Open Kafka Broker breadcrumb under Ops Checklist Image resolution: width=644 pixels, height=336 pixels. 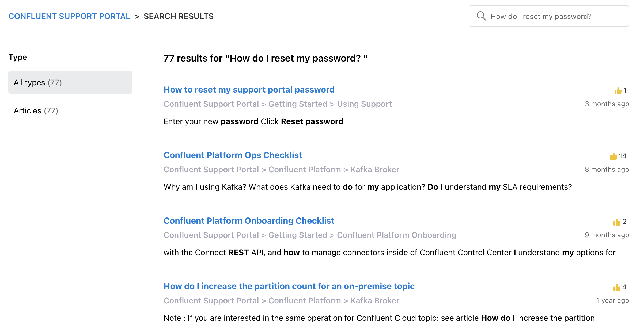375,169
